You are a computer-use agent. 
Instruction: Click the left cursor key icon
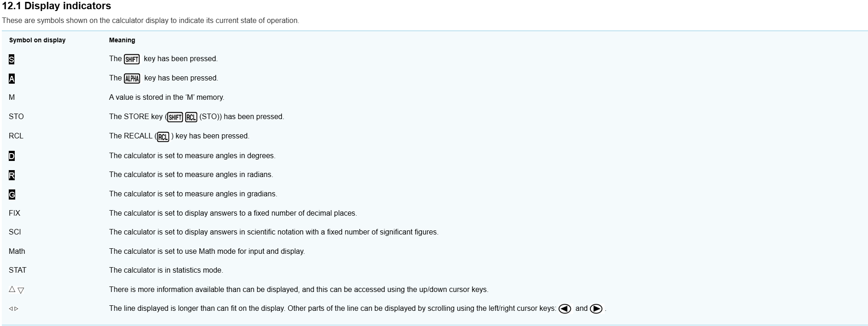565,309
